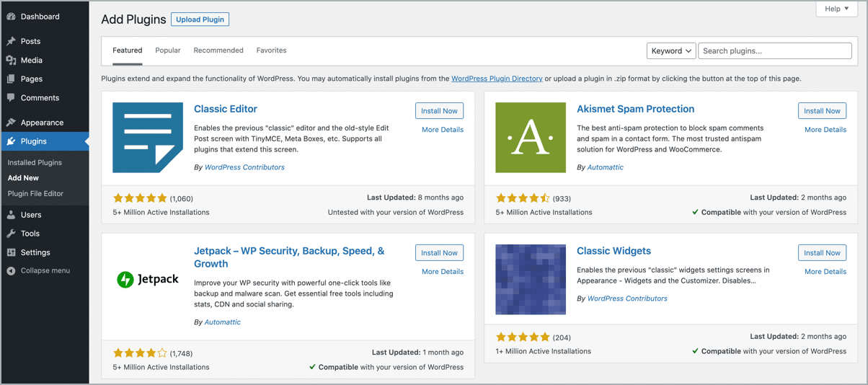Image resolution: width=868 pixels, height=385 pixels.
Task: Click the Classic Editor plugin thumbnail
Action: [x=148, y=138]
